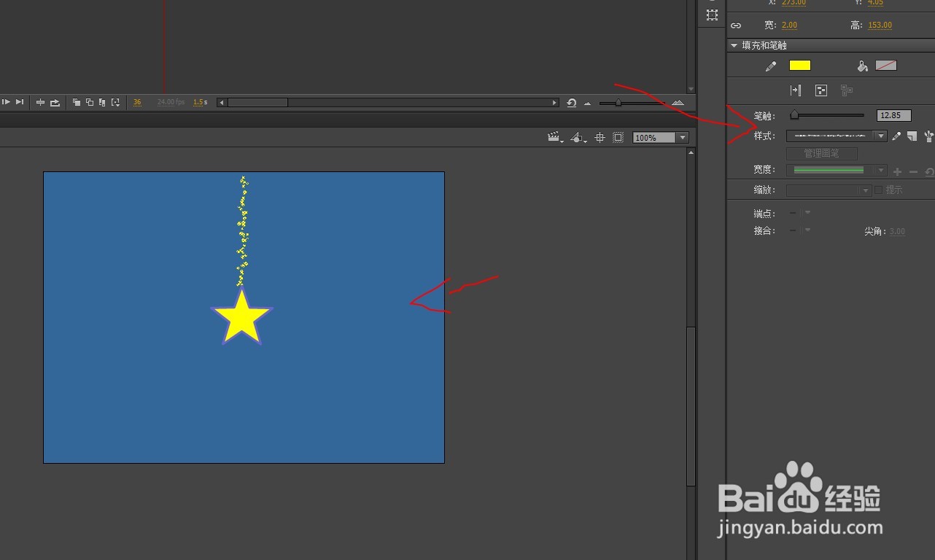Screen dimensions: 935x560
Task: Open the edit scene clapperboard menu
Action: [556, 137]
